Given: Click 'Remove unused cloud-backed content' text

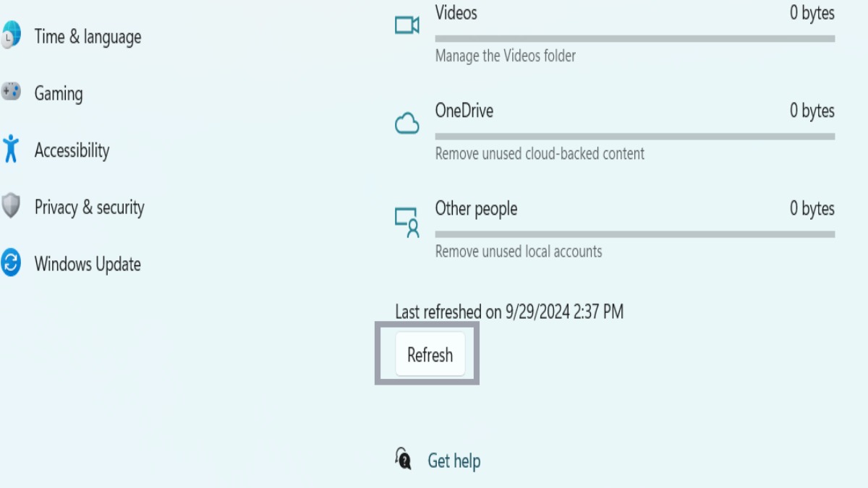Looking at the screenshot, I should [x=540, y=153].
